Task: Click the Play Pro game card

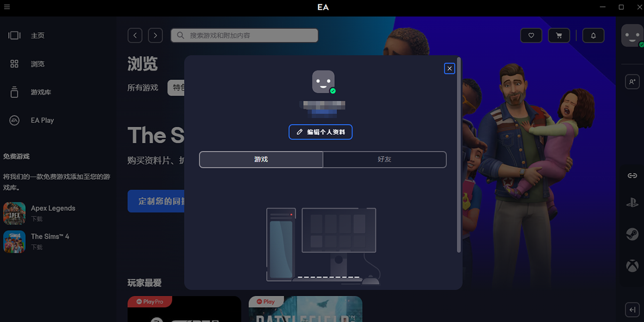Action: [x=184, y=309]
